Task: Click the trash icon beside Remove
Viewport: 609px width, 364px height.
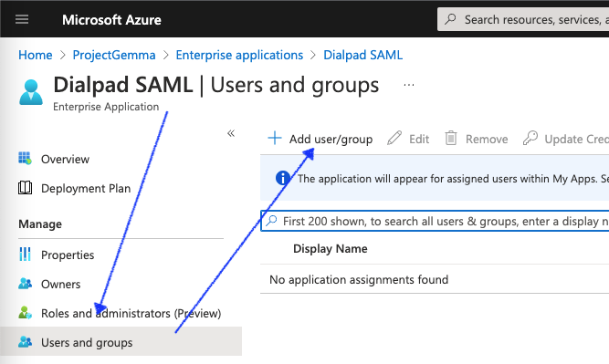Action: pyautogui.click(x=451, y=138)
